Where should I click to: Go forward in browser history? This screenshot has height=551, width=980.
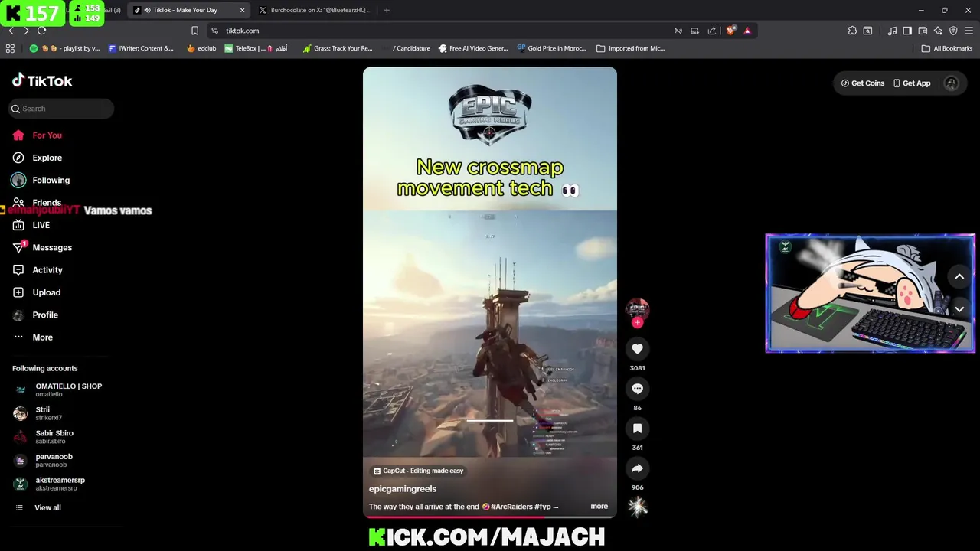(26, 31)
